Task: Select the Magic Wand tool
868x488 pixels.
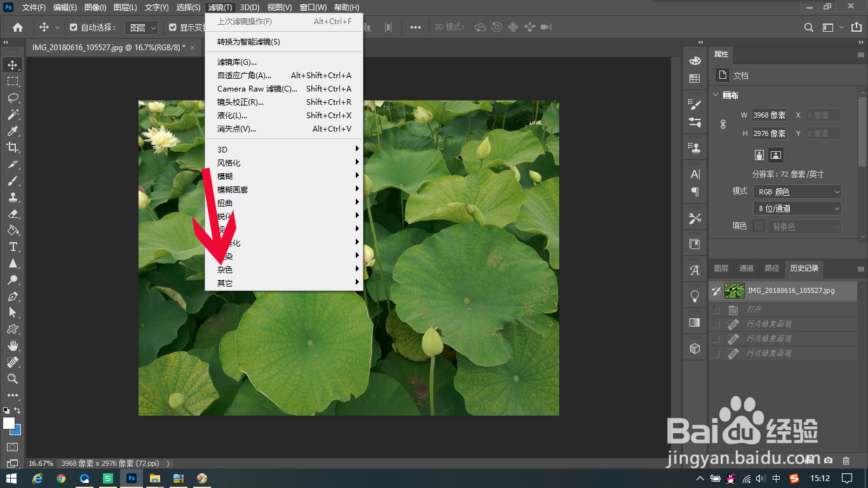Action: [x=12, y=114]
